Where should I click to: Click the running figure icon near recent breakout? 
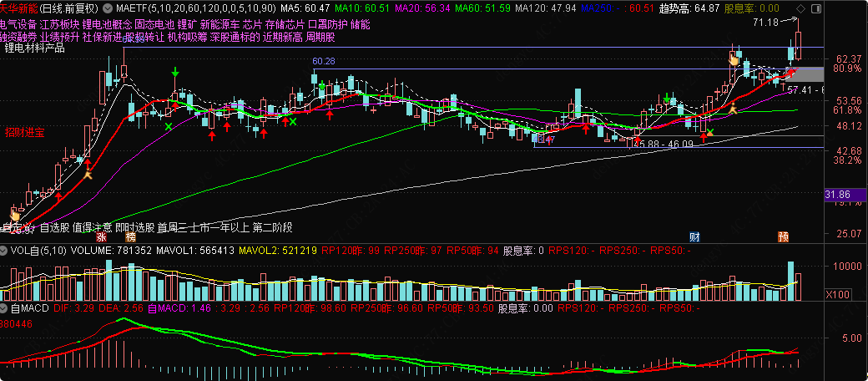(x=733, y=109)
